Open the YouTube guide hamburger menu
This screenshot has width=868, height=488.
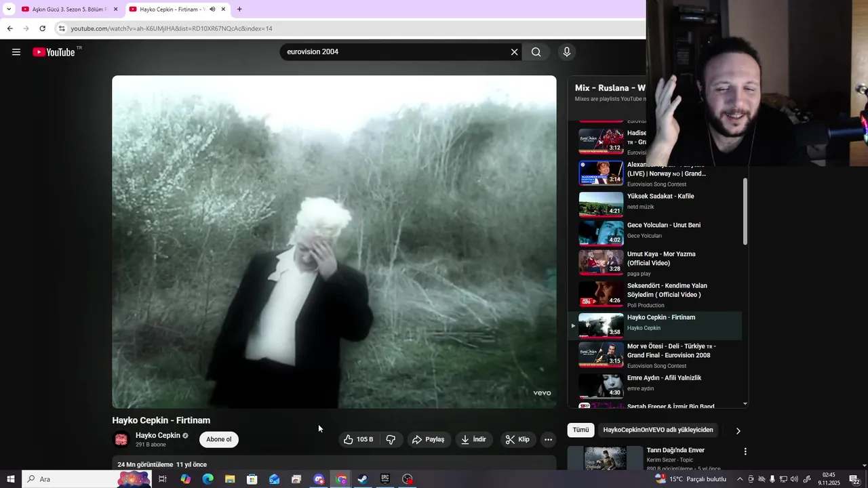tap(16, 52)
